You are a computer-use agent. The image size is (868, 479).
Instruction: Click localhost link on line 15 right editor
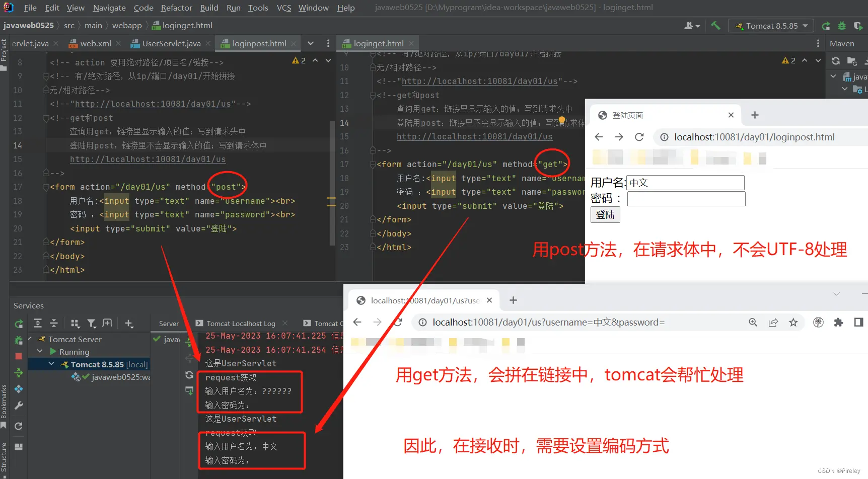tap(474, 136)
